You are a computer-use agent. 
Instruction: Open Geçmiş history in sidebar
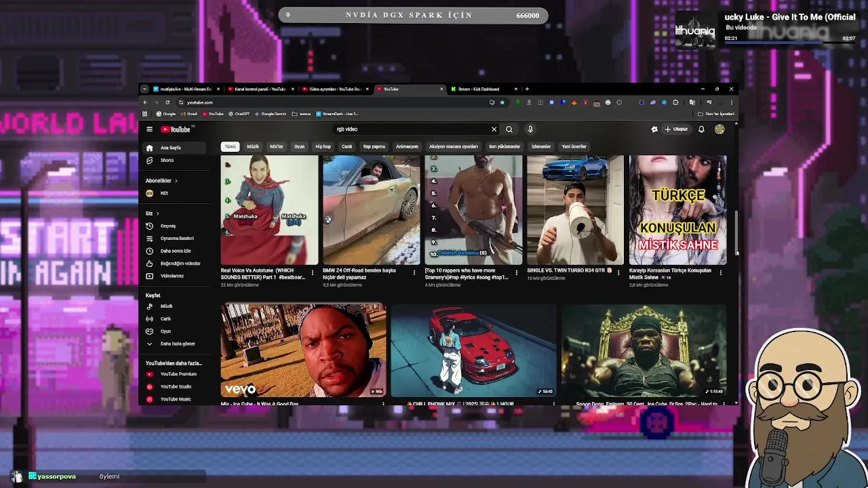click(x=173, y=226)
